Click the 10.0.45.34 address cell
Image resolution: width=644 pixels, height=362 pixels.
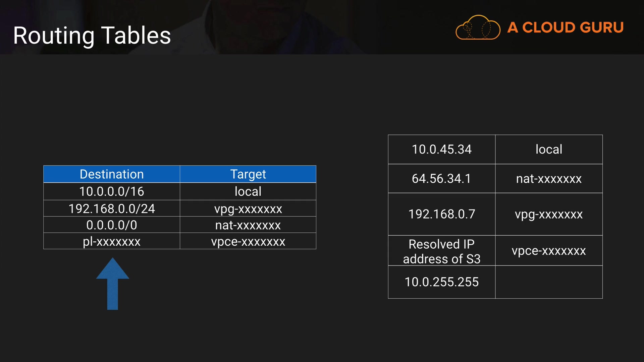(x=441, y=149)
